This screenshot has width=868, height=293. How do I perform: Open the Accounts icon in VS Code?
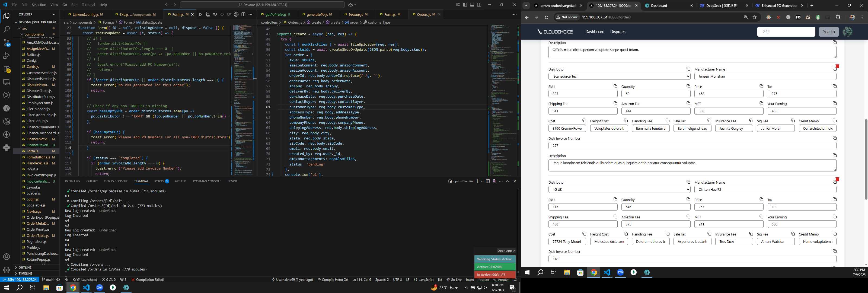coord(7,257)
